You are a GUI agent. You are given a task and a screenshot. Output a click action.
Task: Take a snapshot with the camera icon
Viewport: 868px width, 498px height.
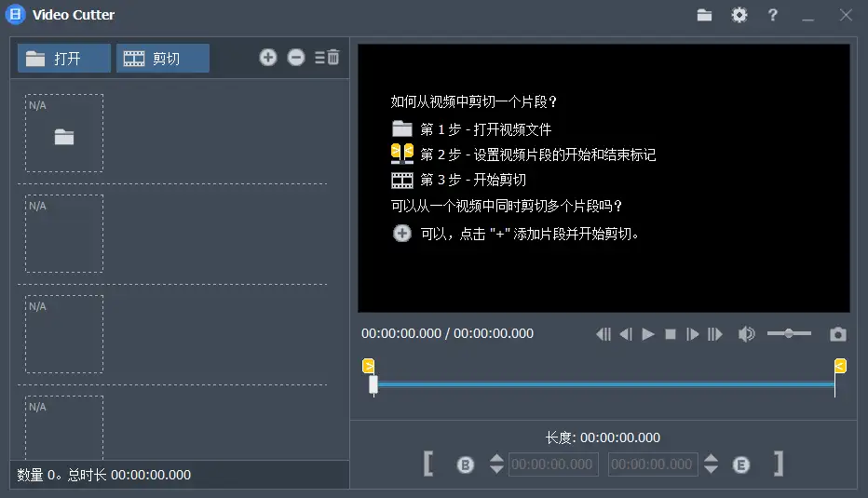coord(838,334)
